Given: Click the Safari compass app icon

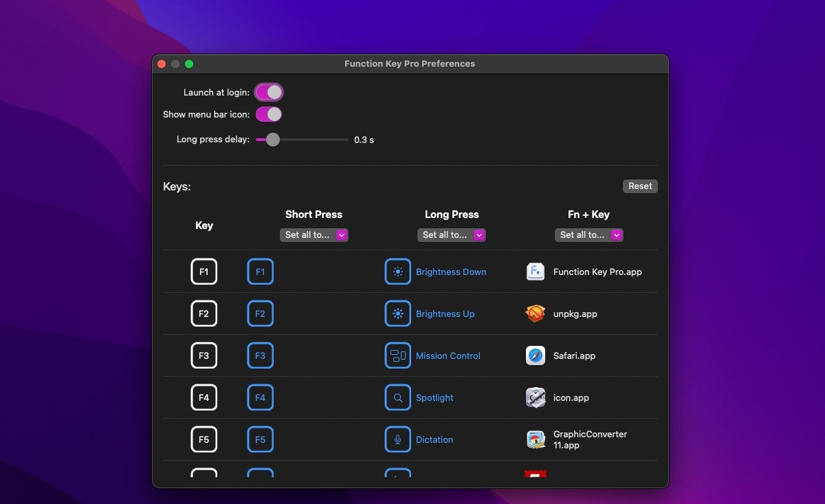Looking at the screenshot, I should pos(536,355).
